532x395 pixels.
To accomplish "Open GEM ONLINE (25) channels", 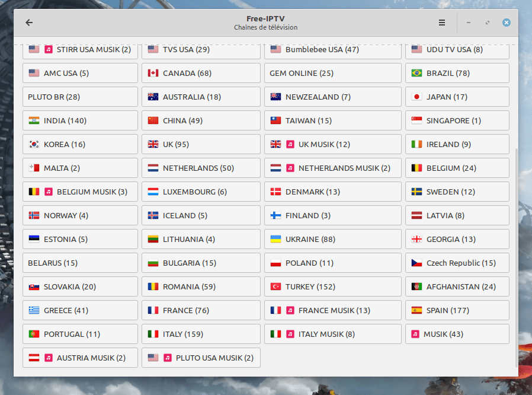I will click(332, 73).
